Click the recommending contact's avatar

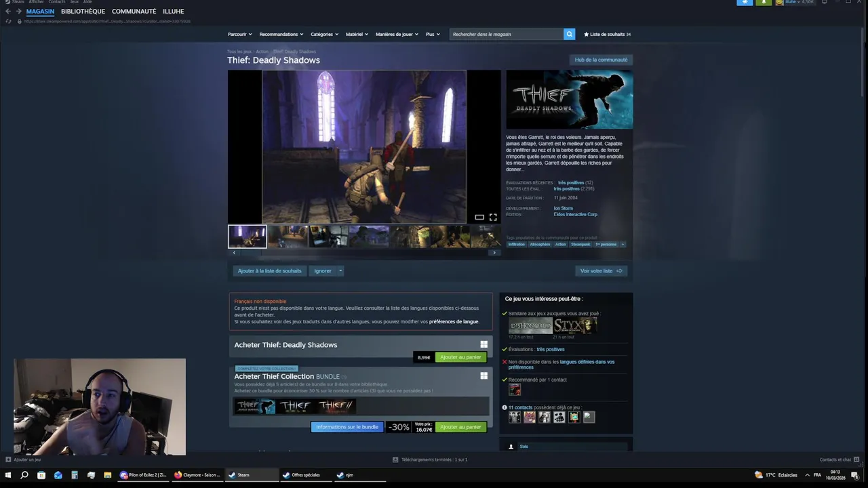(x=515, y=390)
